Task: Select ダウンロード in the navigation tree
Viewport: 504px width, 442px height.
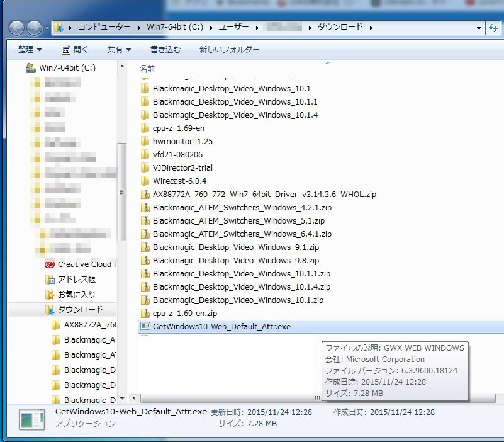Action: [x=74, y=310]
